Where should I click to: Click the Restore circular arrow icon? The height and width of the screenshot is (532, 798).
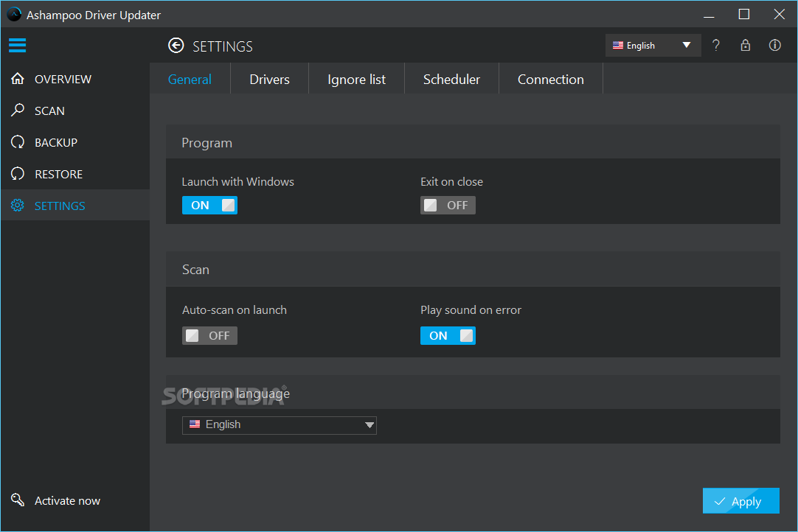(18, 174)
